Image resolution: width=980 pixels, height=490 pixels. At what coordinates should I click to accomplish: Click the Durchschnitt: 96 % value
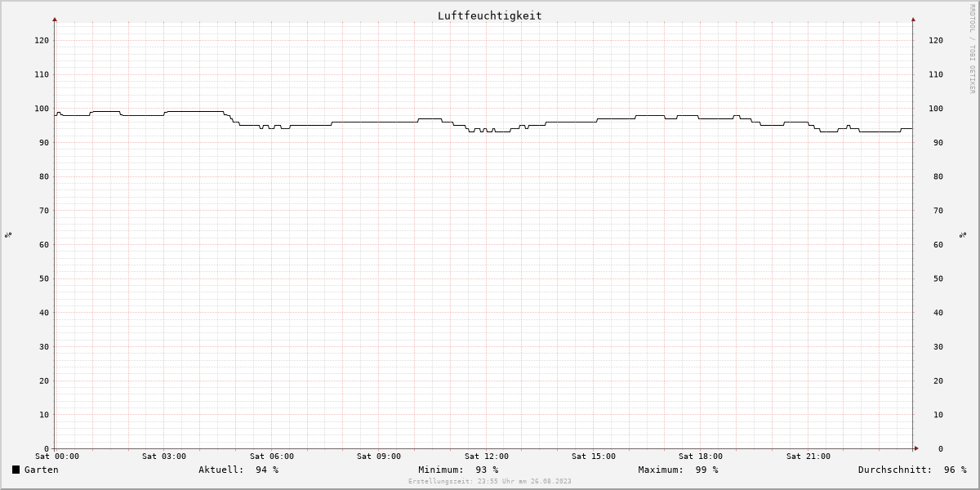(x=912, y=470)
